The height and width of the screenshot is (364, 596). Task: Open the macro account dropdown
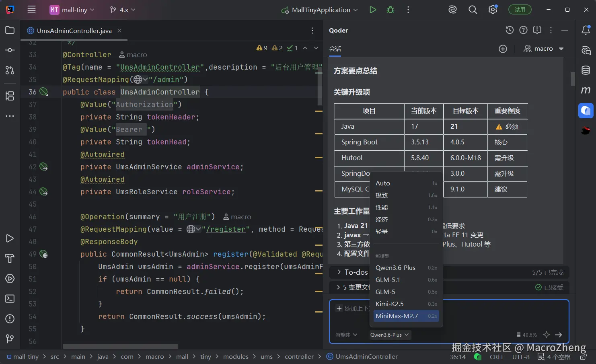[x=544, y=49]
